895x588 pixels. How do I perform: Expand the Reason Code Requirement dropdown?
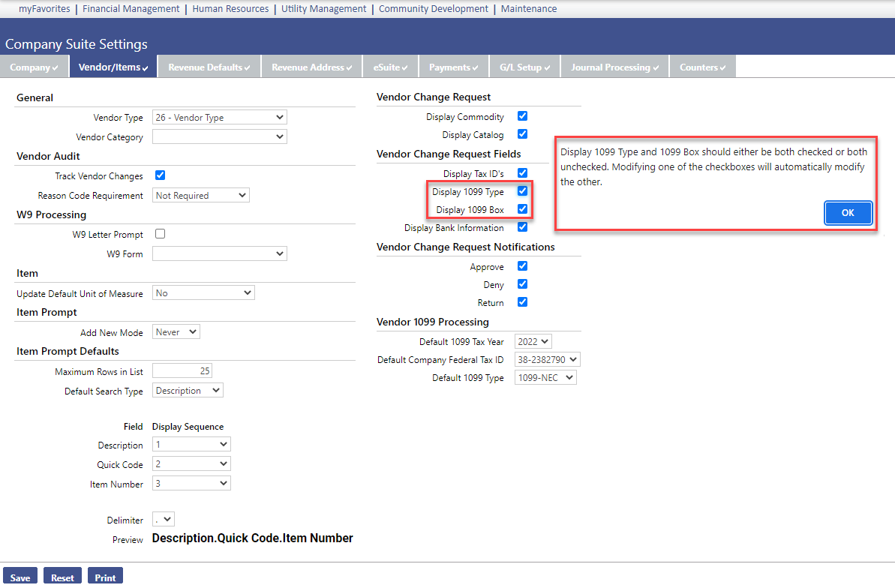pyautogui.click(x=200, y=196)
